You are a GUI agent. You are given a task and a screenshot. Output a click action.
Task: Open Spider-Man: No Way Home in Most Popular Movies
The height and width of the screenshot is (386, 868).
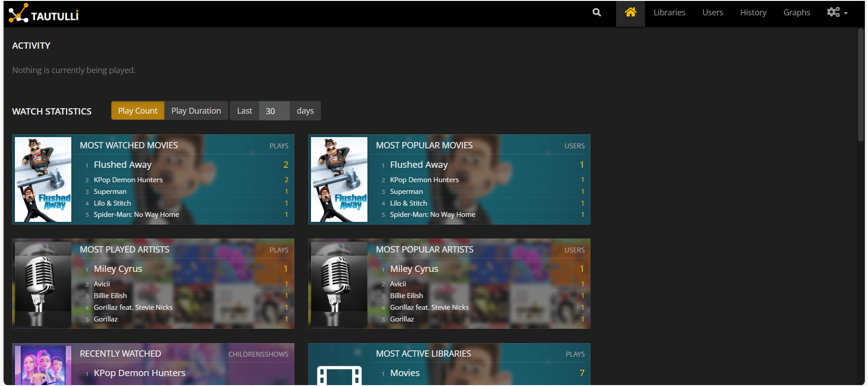coord(432,215)
